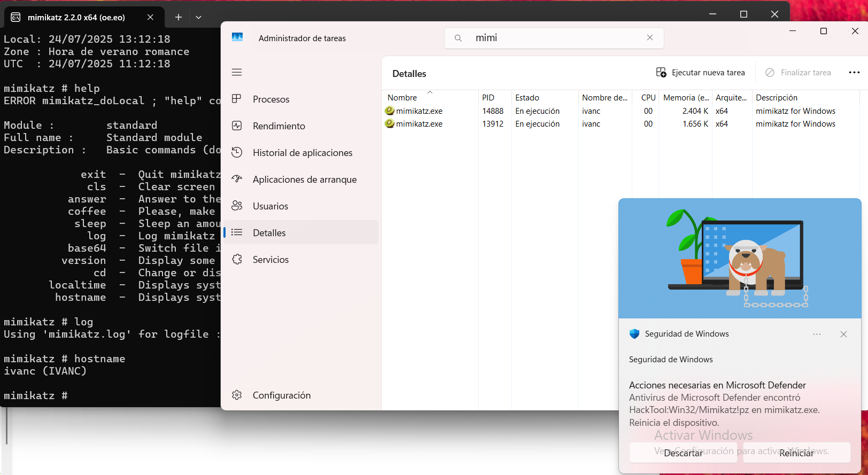Click the search magnifier icon

tap(458, 38)
